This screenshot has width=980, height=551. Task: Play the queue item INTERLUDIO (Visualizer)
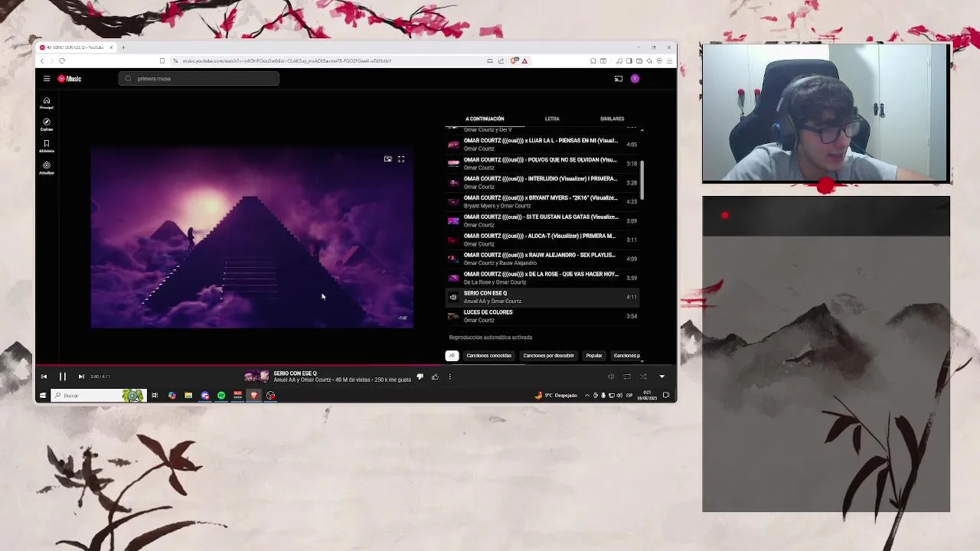543,183
